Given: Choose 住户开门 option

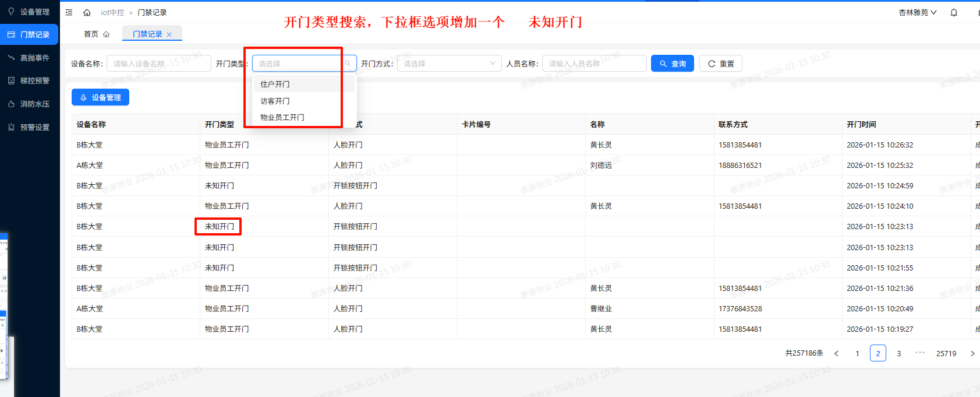Looking at the screenshot, I should pos(304,84).
